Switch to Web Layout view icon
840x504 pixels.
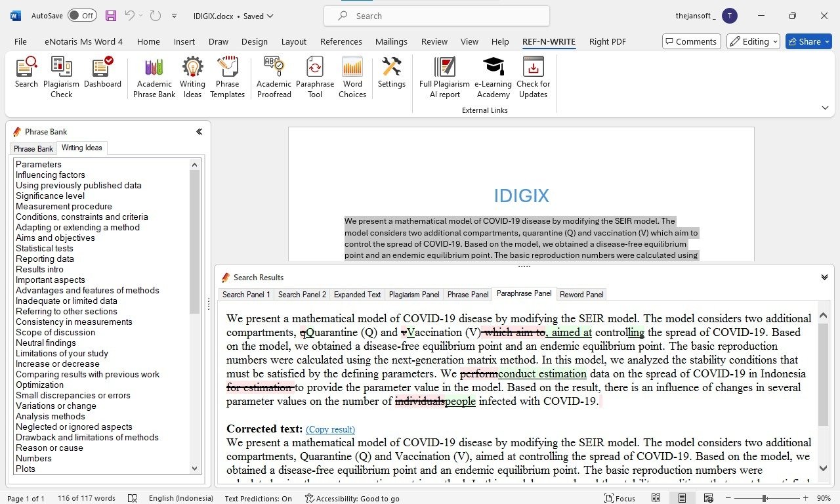pyautogui.click(x=708, y=498)
